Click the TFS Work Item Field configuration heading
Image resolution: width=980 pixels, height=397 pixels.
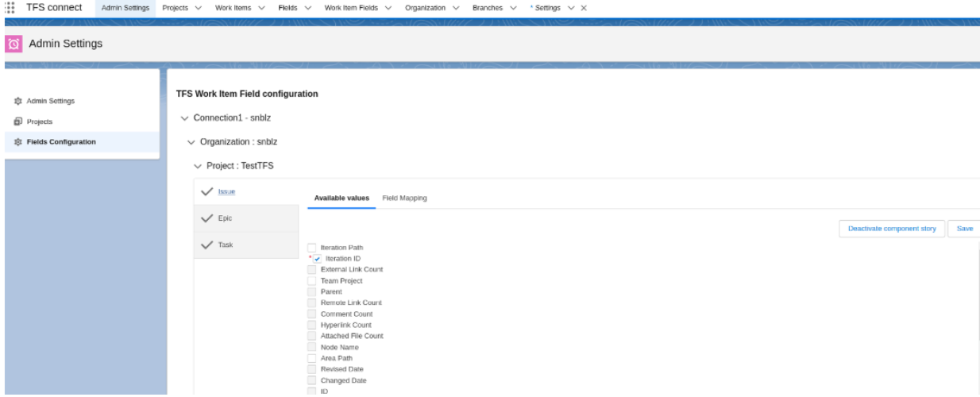pos(247,94)
